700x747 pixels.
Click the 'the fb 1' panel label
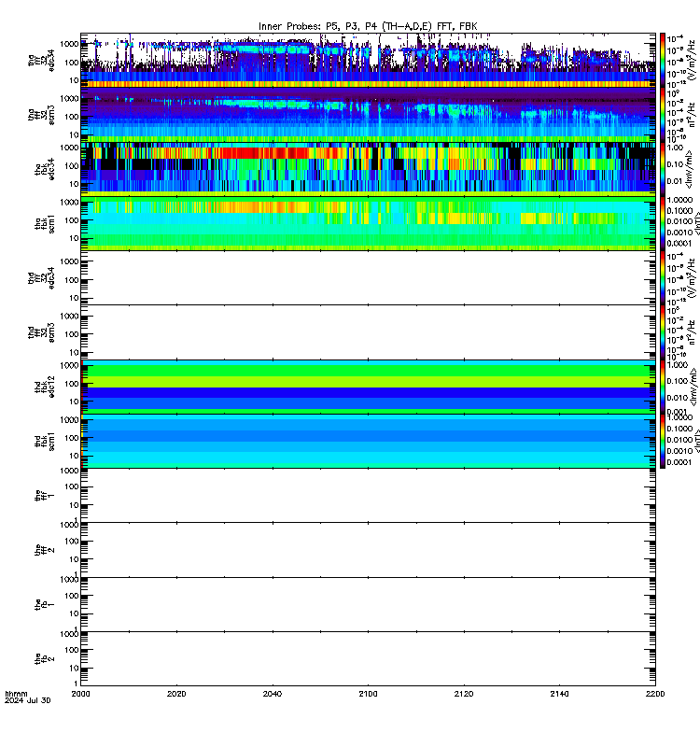tap(45, 604)
